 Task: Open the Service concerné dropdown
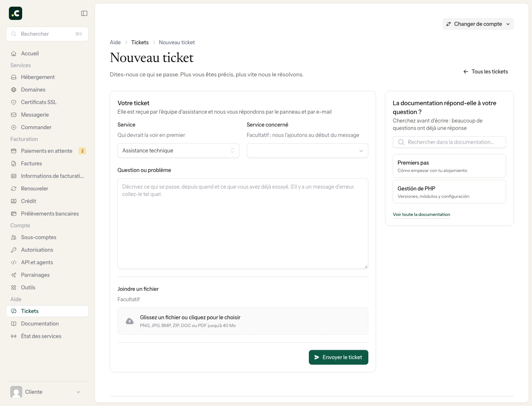tap(307, 151)
